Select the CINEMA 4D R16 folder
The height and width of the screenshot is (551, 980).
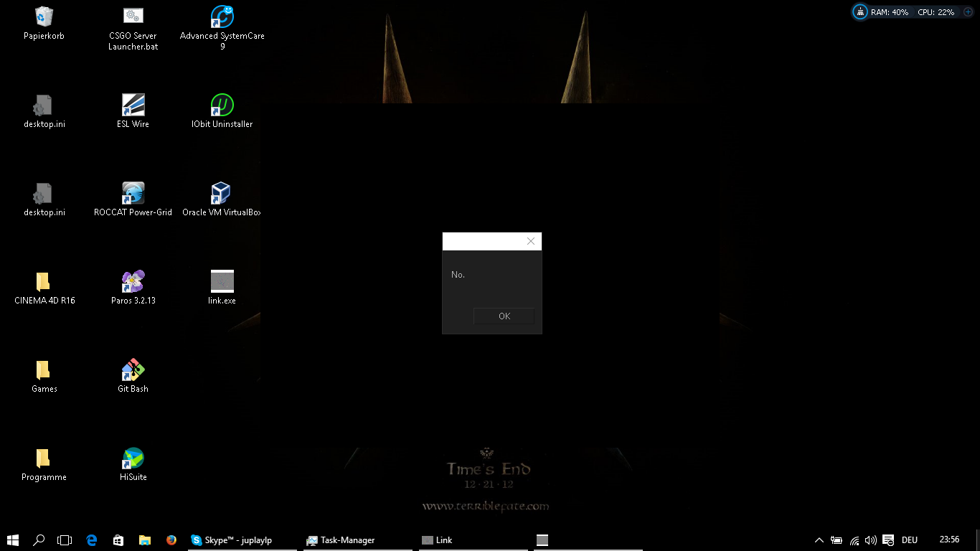coord(44,282)
